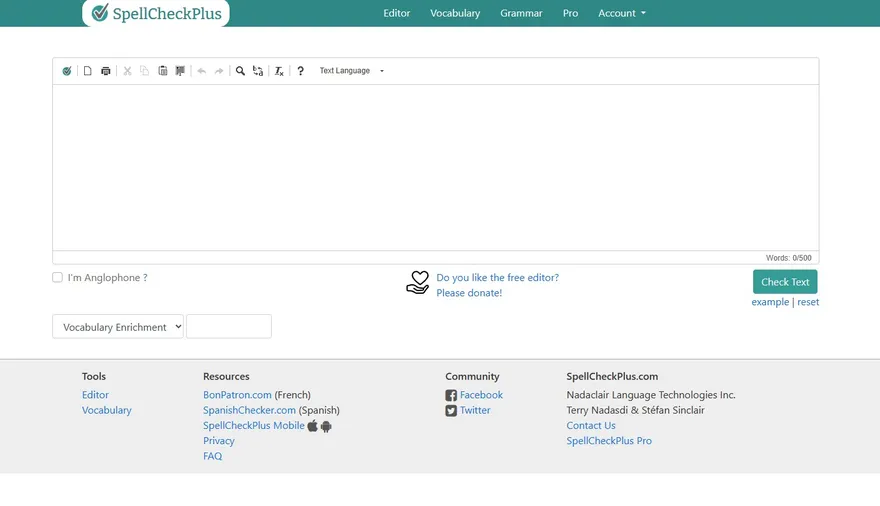The image size is (880, 506).
Task: Go to the Grammar page in navbar
Action: pos(521,13)
